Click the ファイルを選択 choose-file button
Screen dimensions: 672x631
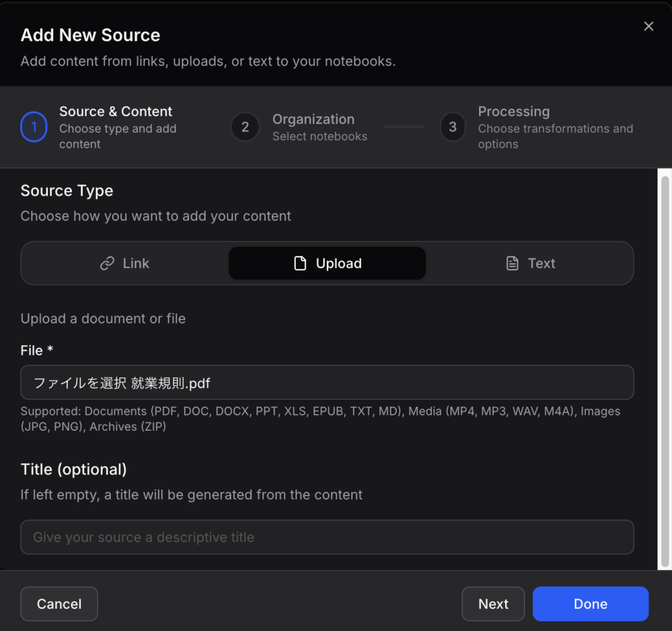[x=79, y=383]
